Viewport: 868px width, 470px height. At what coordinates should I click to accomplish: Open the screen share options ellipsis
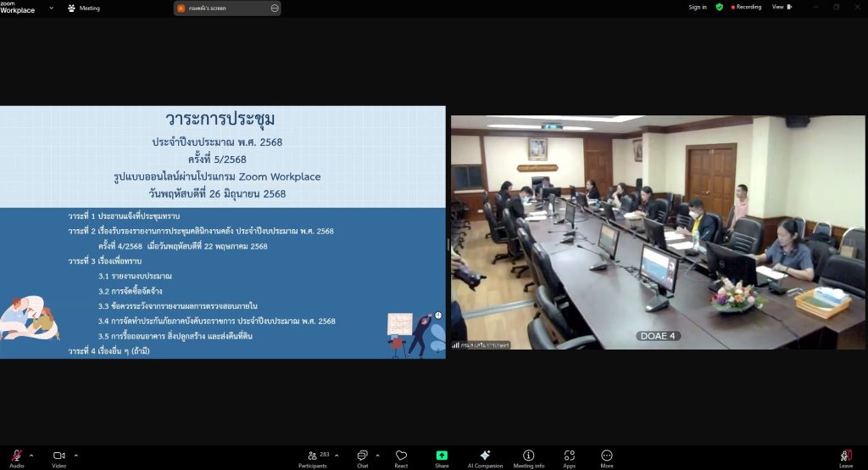tap(274, 8)
